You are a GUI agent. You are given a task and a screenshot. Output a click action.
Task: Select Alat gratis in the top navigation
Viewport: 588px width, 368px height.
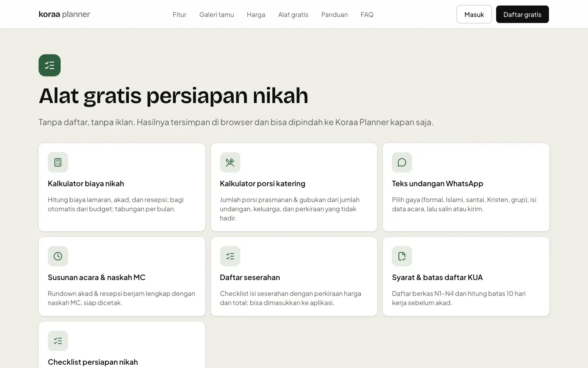(x=293, y=14)
